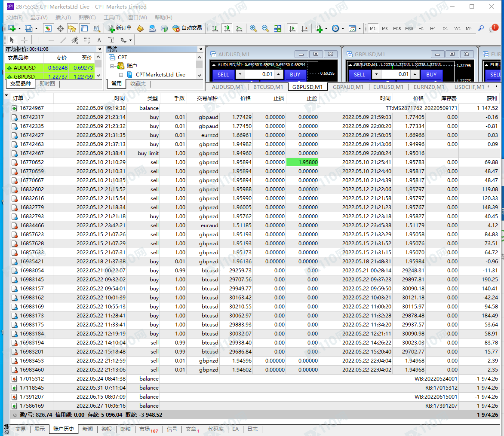Enable candlestick chart mode
The height and width of the screenshot is (436, 504).
point(227,28)
